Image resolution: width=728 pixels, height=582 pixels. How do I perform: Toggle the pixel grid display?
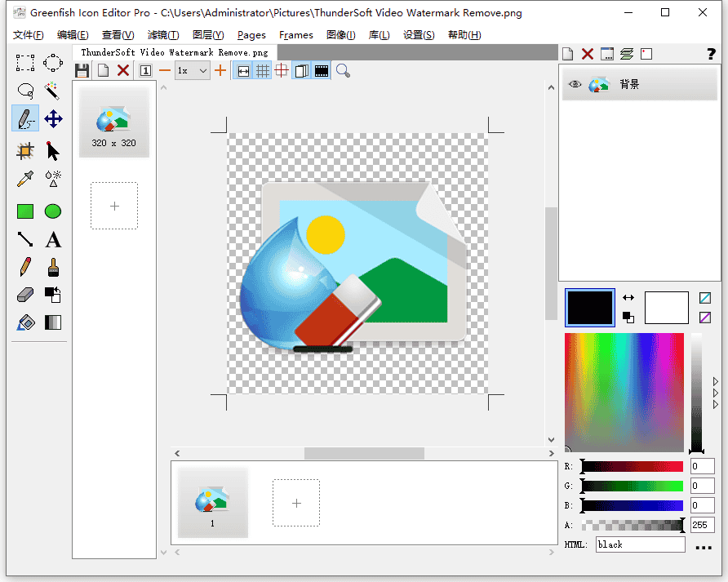pyautogui.click(x=262, y=70)
